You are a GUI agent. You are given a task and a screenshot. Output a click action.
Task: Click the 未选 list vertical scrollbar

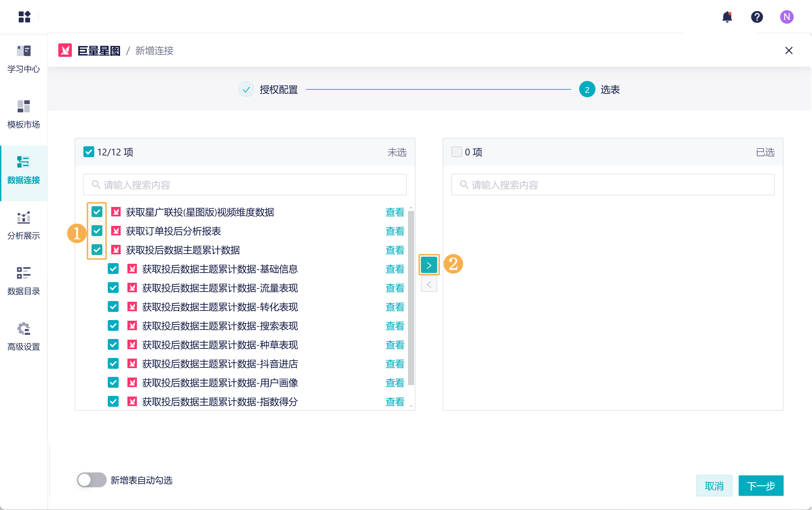click(411, 298)
